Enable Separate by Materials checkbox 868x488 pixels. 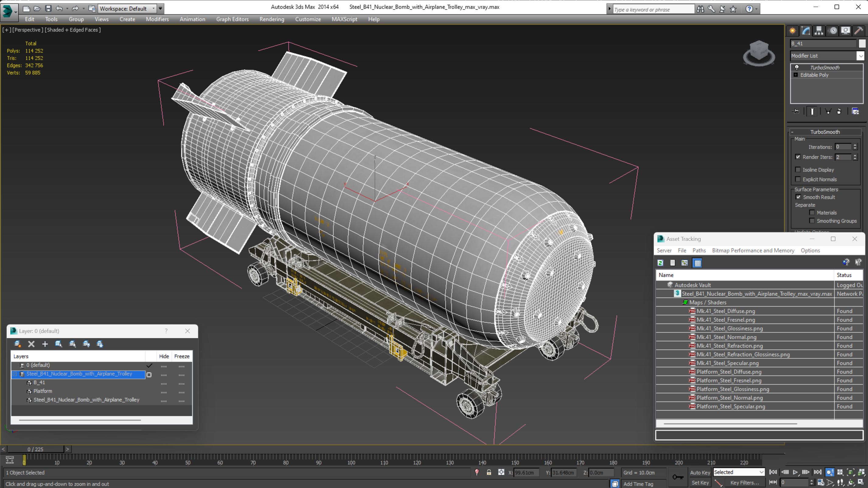[812, 213]
